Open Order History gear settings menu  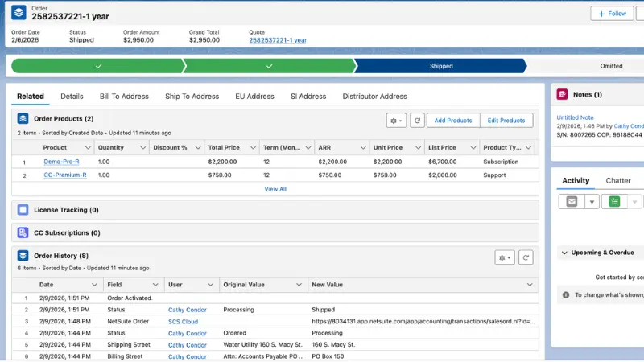pos(505,257)
